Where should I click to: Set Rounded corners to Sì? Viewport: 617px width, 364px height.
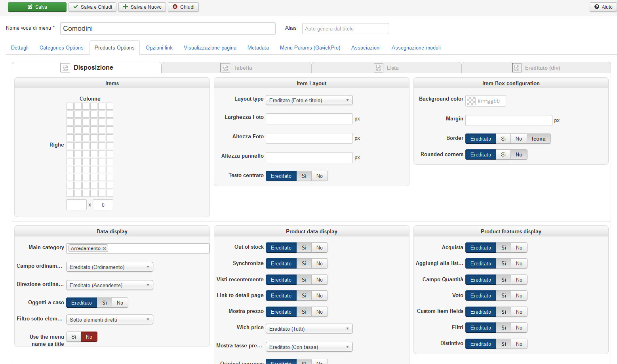tap(503, 154)
